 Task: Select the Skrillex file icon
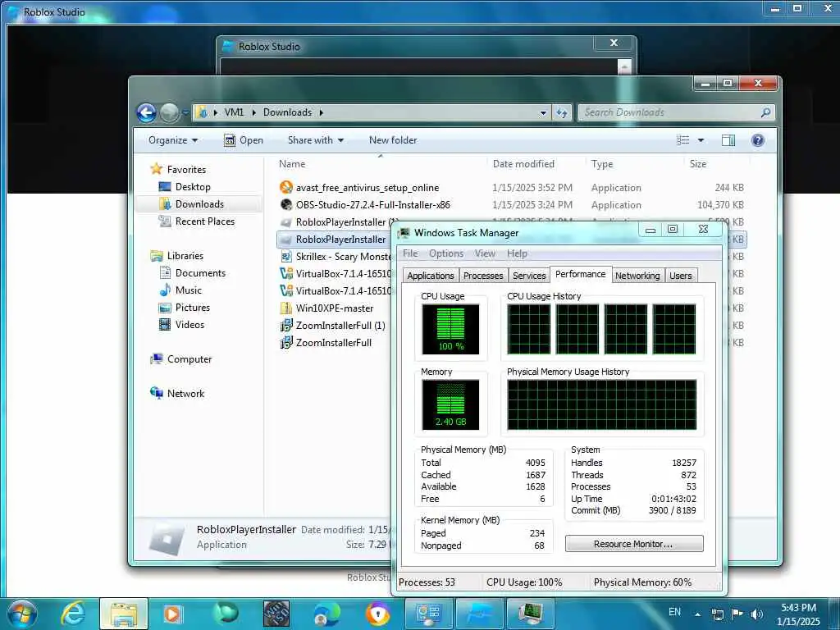click(x=286, y=257)
